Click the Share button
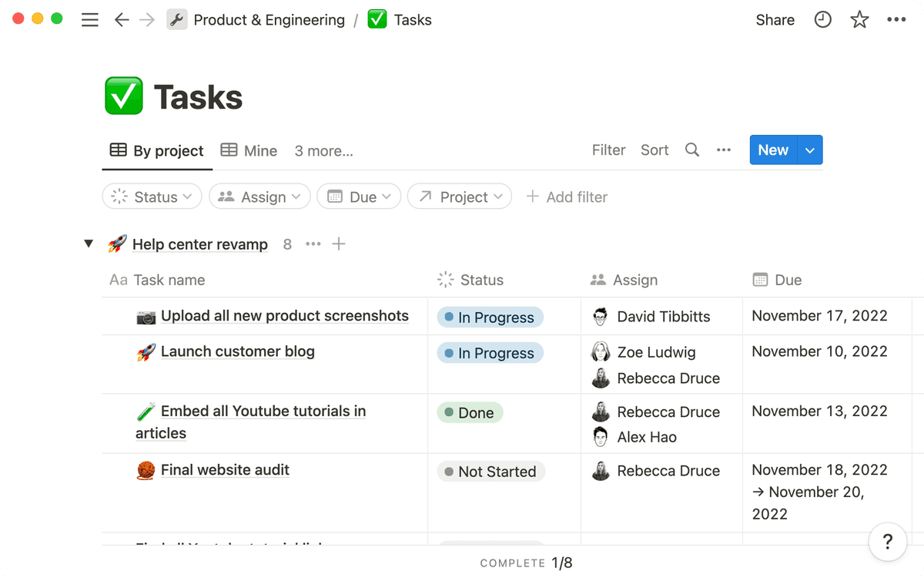 coord(775,19)
